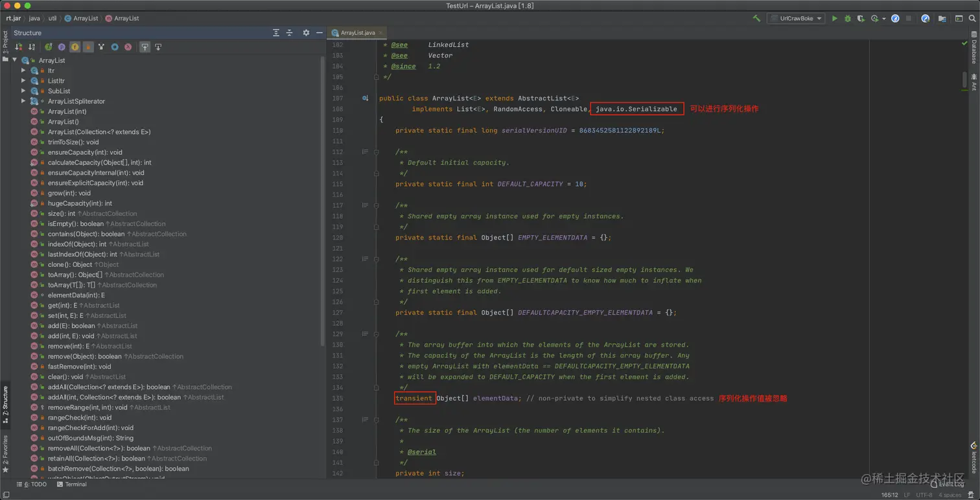Viewport: 980px width, 500px height.
Task: Open Search Everywhere magnifier icon
Action: click(x=972, y=19)
